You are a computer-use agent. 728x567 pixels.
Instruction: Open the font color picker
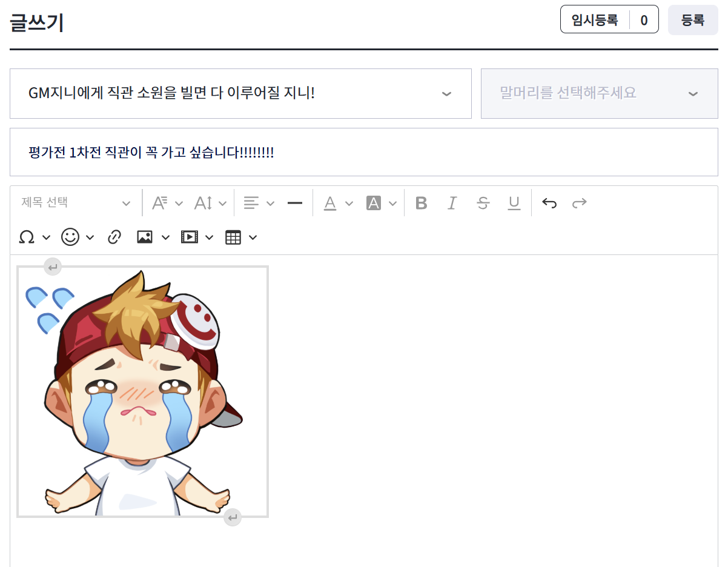[x=330, y=203]
